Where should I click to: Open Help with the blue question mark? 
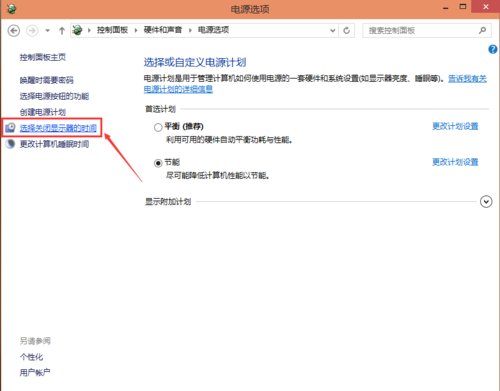pyautogui.click(x=493, y=49)
